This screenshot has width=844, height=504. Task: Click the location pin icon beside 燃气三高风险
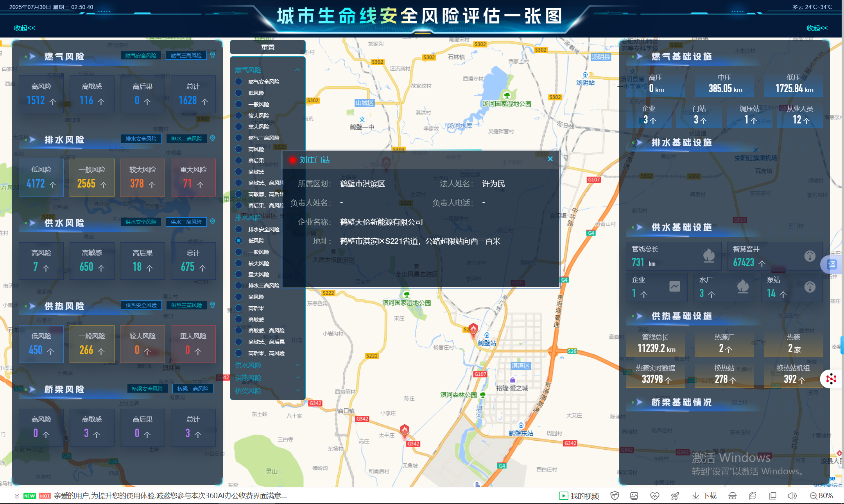tap(213, 55)
